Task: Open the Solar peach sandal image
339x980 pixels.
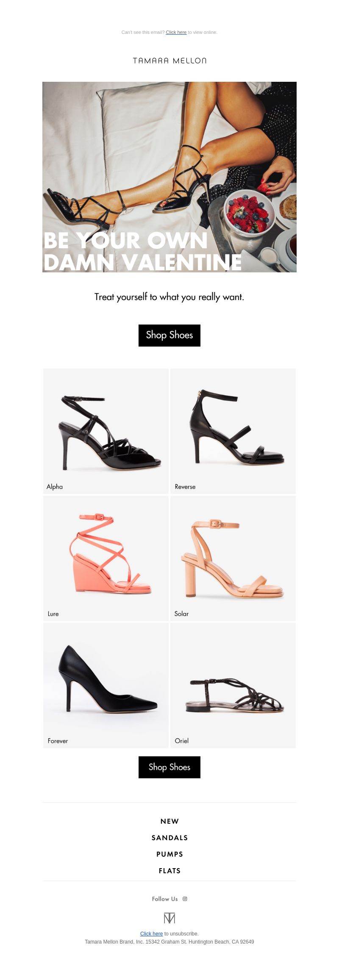Action: (x=233, y=558)
